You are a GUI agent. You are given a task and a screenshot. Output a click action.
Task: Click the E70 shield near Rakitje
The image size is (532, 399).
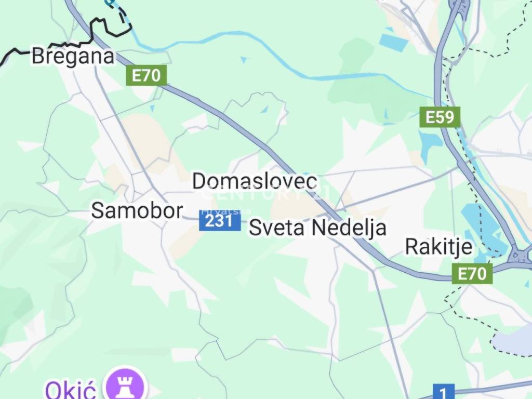click(x=472, y=273)
